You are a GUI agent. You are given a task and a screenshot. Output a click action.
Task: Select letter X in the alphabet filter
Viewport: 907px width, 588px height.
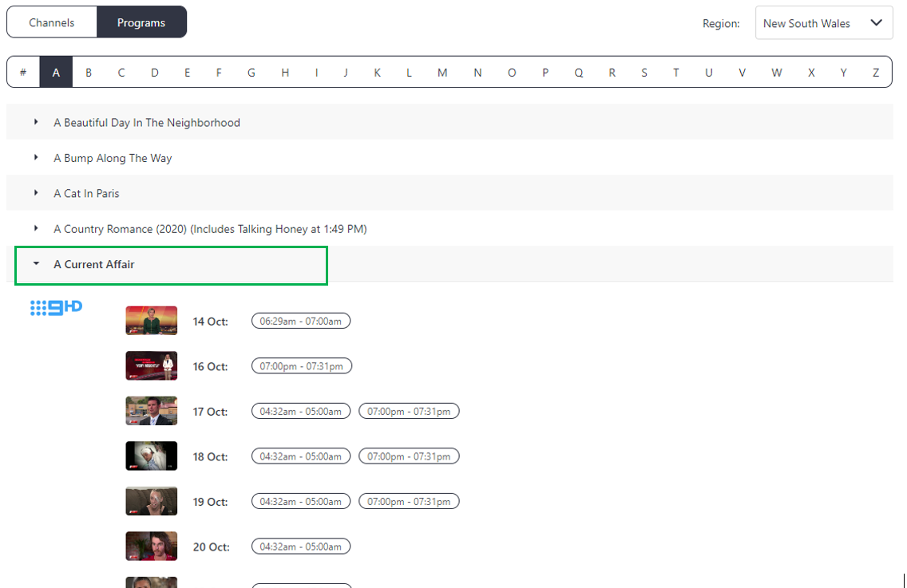pos(811,73)
